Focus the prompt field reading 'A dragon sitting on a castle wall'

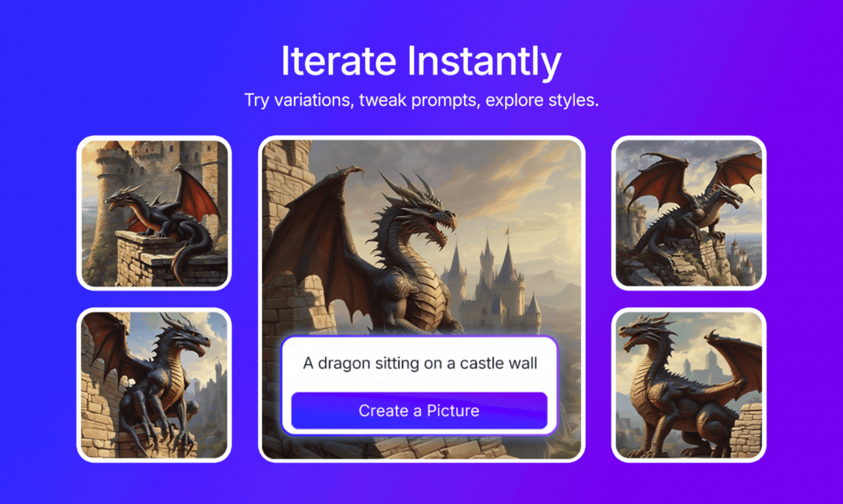[420, 363]
